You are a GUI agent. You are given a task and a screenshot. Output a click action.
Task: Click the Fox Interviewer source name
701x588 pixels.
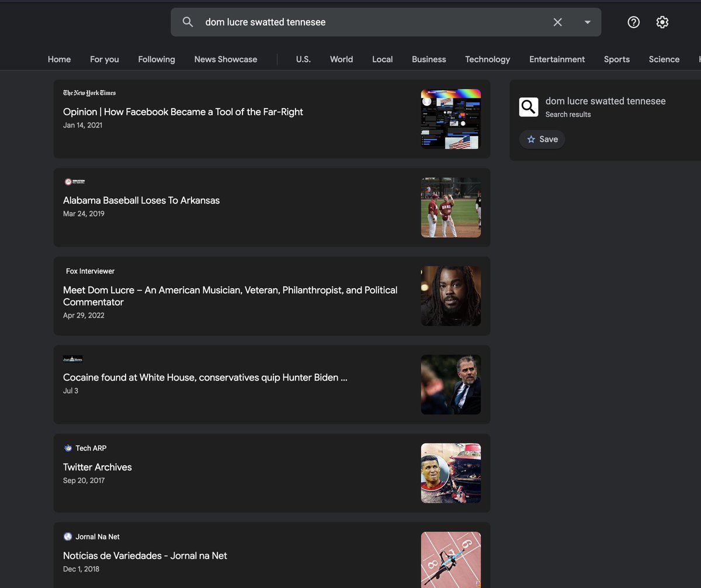(x=90, y=271)
